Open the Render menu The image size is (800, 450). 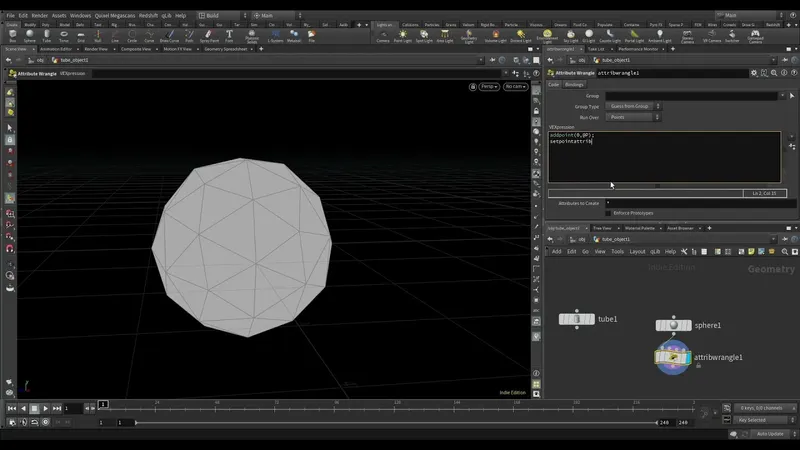coord(39,15)
